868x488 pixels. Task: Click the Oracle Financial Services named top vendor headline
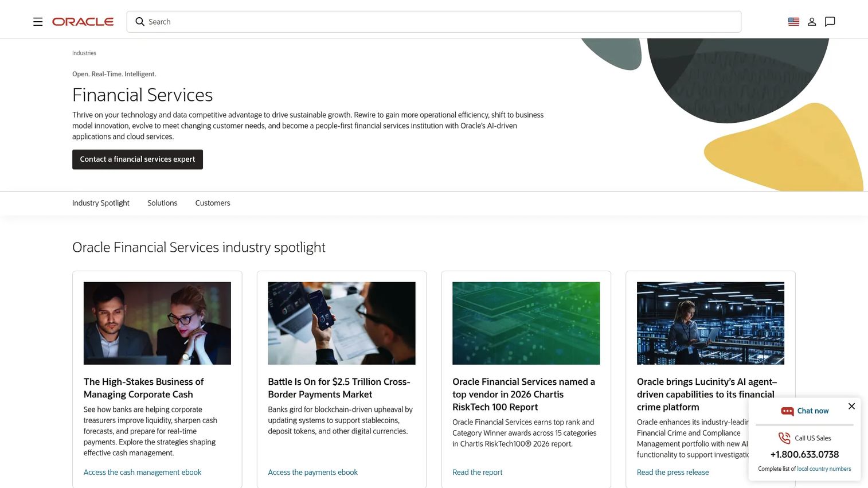(524, 395)
